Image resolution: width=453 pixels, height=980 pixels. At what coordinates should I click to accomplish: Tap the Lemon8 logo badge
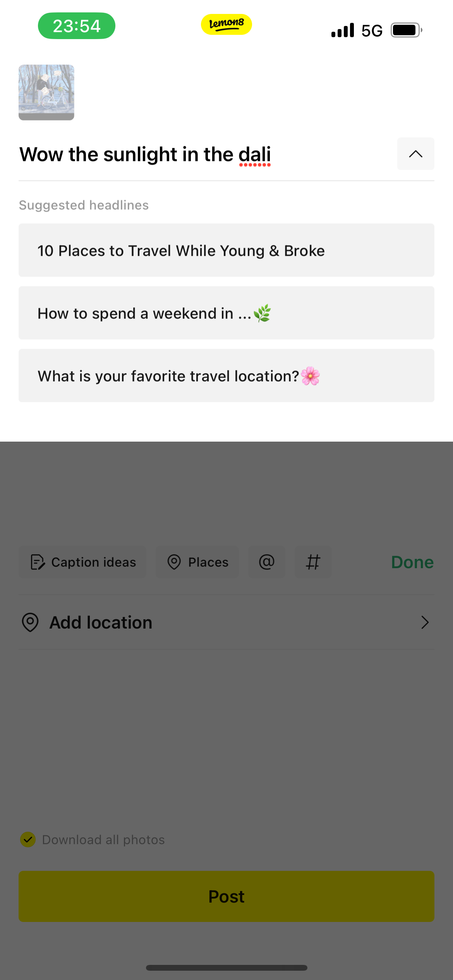pos(226,24)
